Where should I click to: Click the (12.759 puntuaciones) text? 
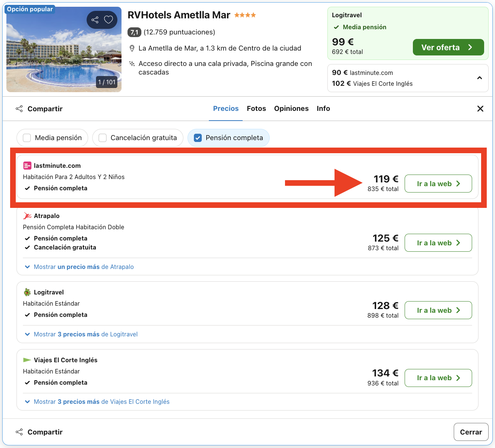click(179, 32)
